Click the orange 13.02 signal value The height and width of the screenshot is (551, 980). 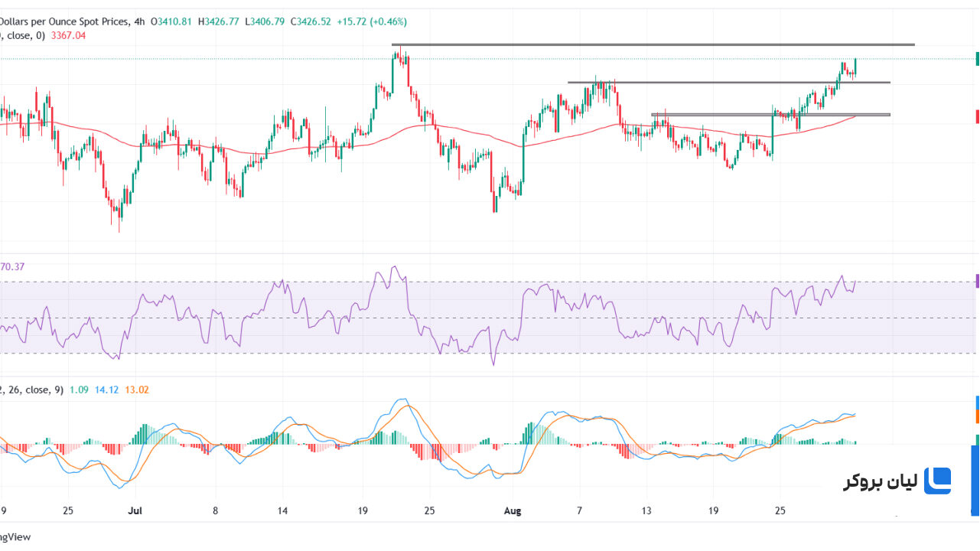click(137, 390)
